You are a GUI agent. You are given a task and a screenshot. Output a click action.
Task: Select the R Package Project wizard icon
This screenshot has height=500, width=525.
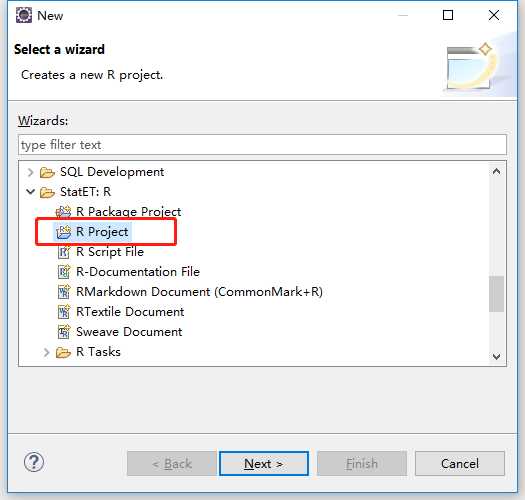pos(63,212)
